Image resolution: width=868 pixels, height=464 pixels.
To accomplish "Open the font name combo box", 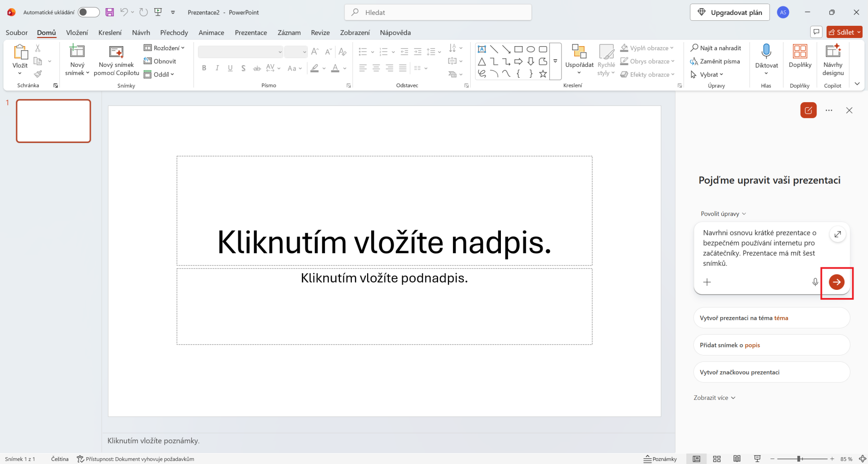I will tap(241, 52).
